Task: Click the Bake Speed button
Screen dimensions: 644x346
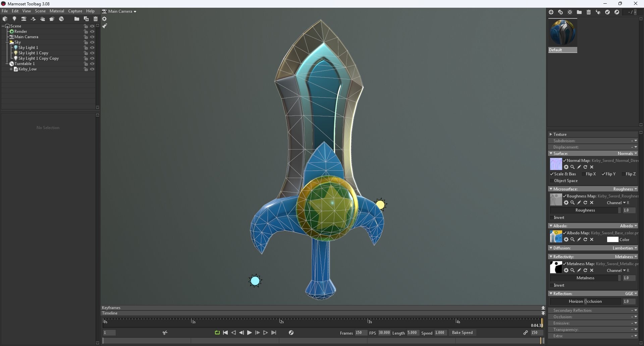Action: click(462, 333)
